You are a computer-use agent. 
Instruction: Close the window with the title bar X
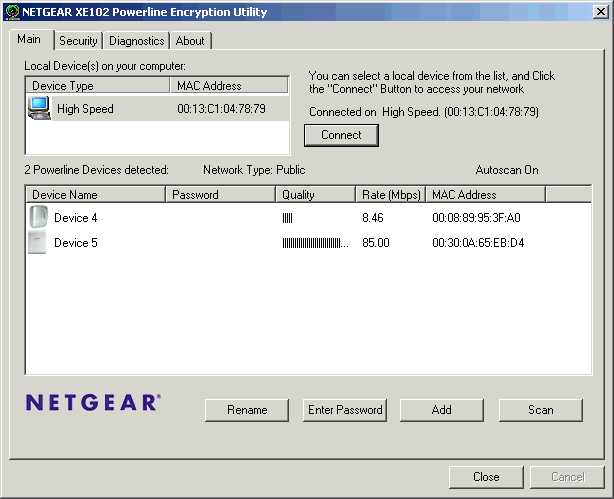(x=601, y=12)
